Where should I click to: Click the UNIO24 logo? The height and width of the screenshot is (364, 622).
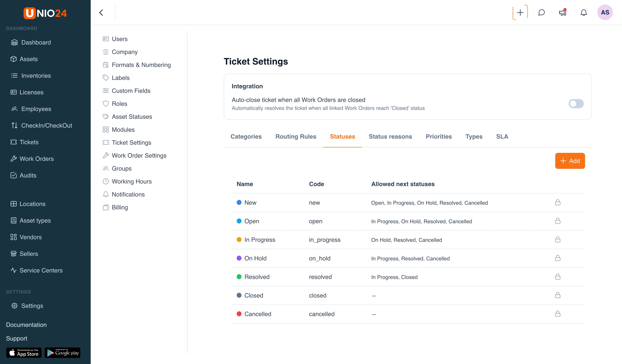(x=45, y=13)
